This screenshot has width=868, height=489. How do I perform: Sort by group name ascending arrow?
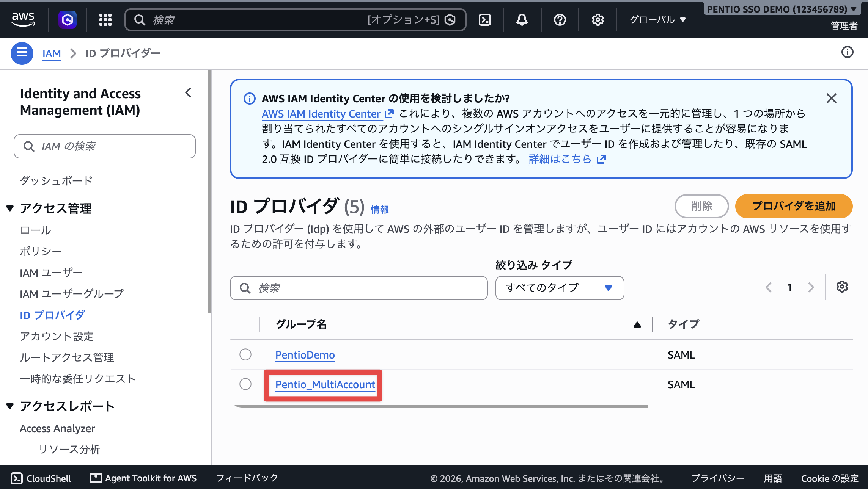click(637, 324)
